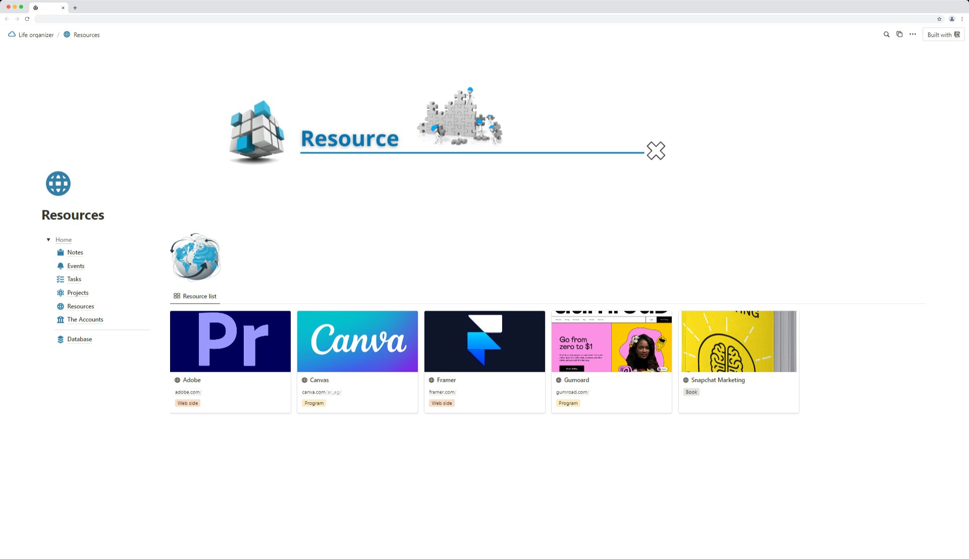Image resolution: width=969 pixels, height=560 pixels.
Task: Bookmark page with the star icon
Action: 939,19
